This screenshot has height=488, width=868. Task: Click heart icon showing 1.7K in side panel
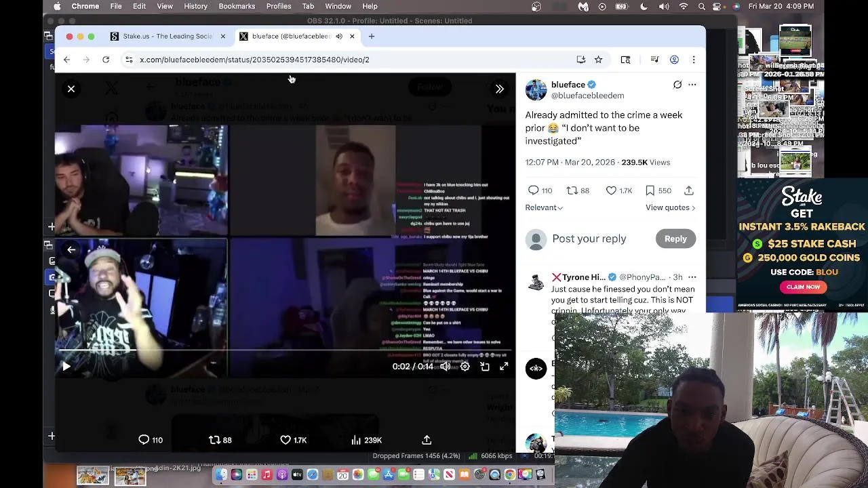coord(611,190)
